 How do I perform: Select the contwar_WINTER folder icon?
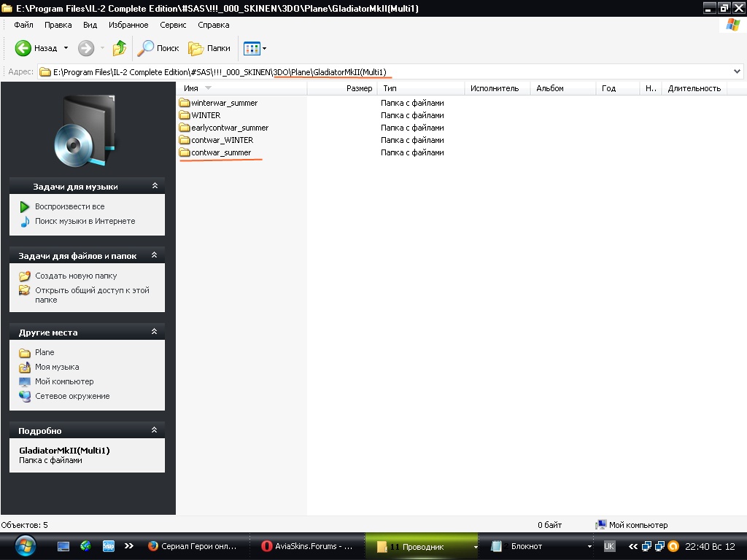click(x=185, y=139)
